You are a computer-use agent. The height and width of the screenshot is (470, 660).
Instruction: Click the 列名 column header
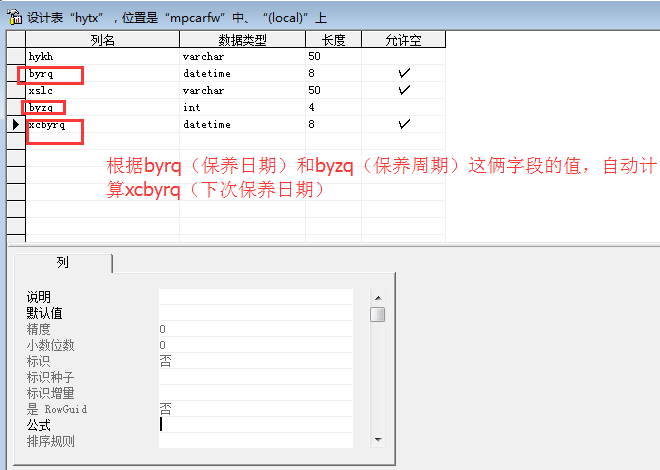(102, 39)
